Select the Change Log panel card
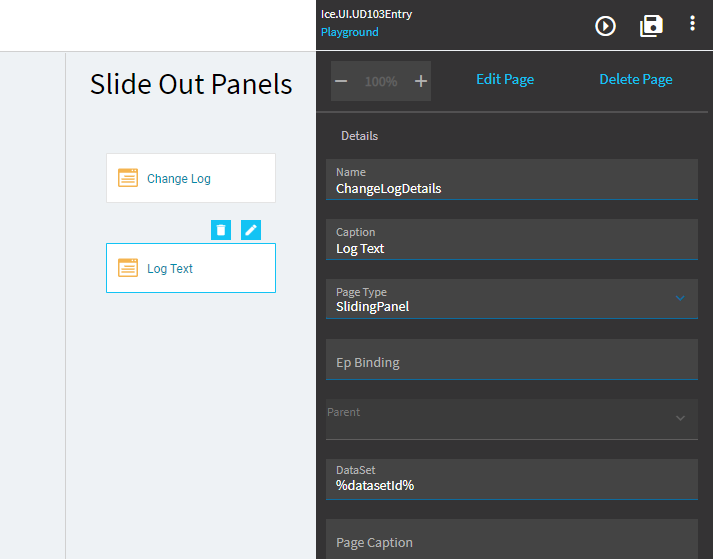The width and height of the screenshot is (713, 559). coord(191,178)
